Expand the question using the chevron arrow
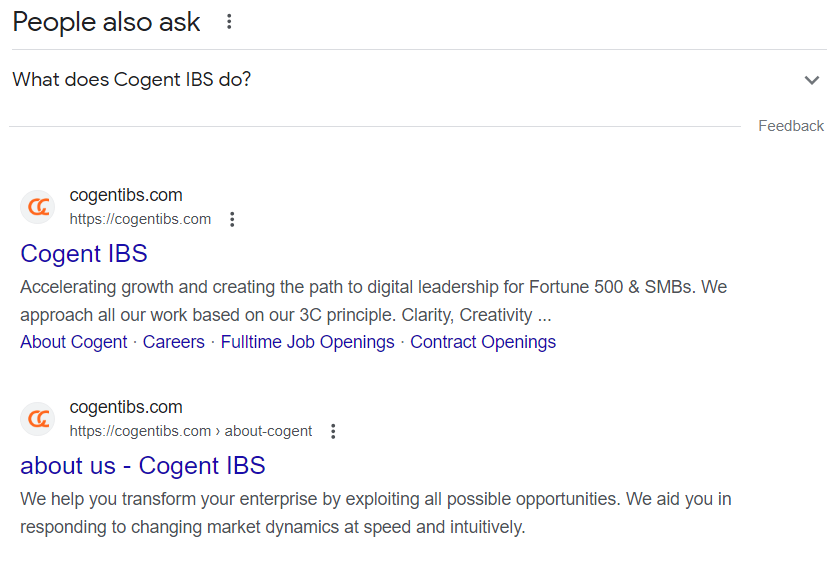This screenshot has height=563, width=834. pyautogui.click(x=811, y=80)
